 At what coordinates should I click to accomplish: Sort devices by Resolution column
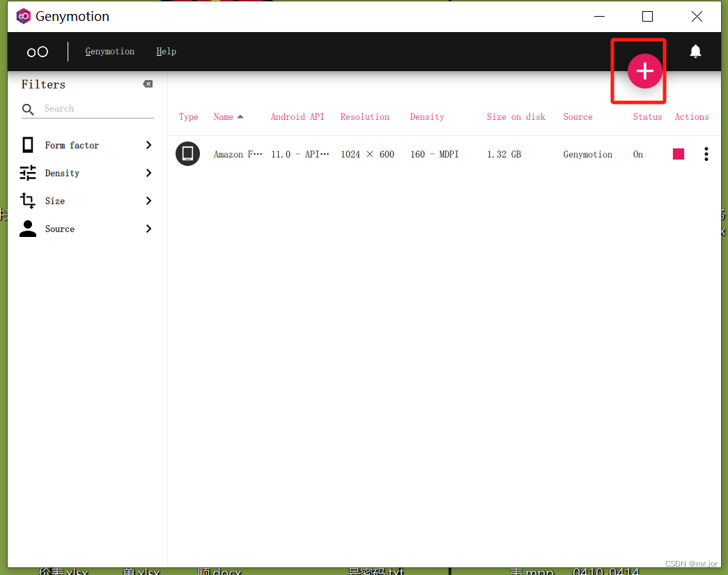click(x=365, y=117)
